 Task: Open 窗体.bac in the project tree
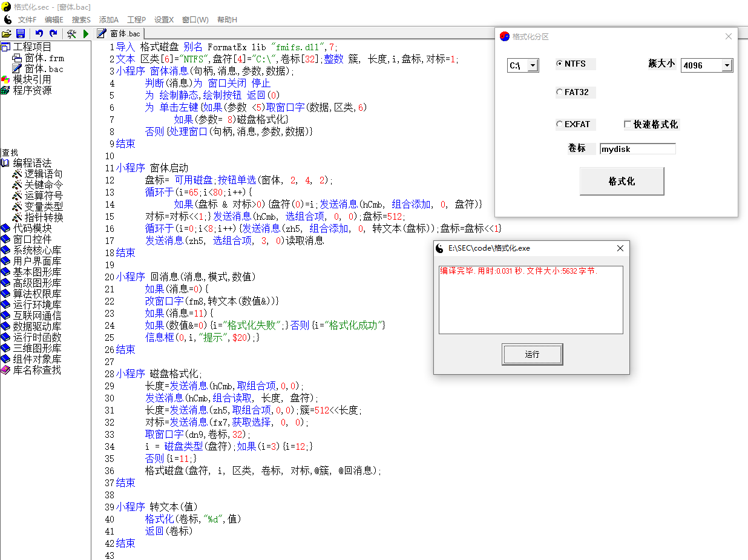44,69
